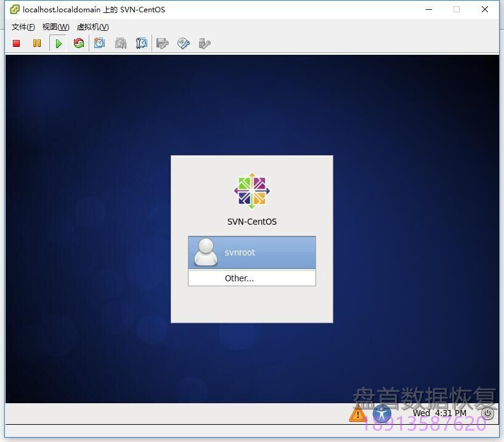504x442 pixels.
Task: Choose Other... to log in differently
Action: tap(239, 278)
